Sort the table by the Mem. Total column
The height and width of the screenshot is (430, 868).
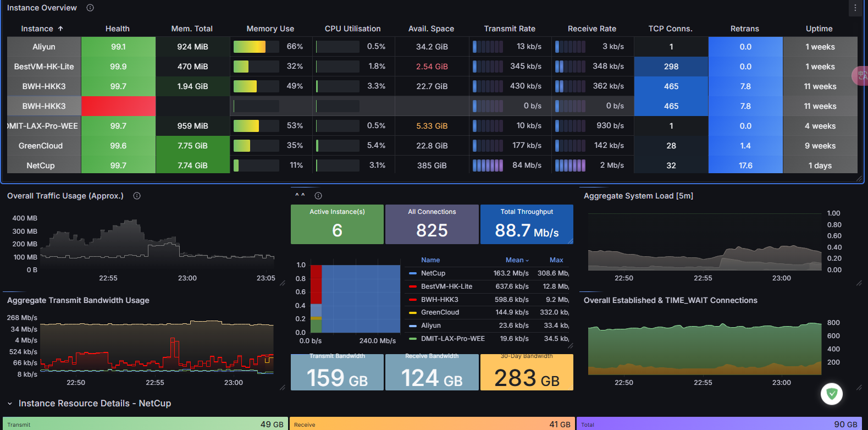click(192, 29)
